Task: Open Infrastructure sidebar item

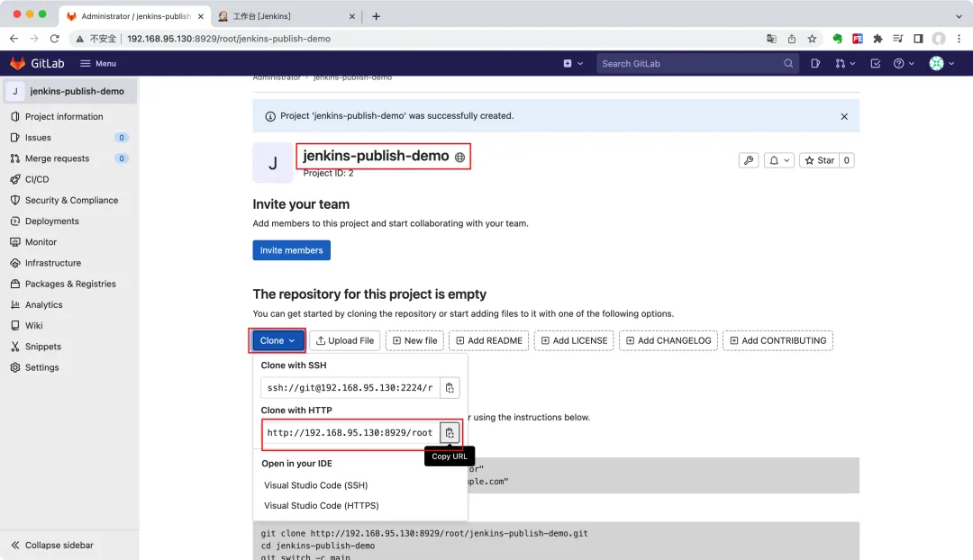Action: [x=69, y=263]
